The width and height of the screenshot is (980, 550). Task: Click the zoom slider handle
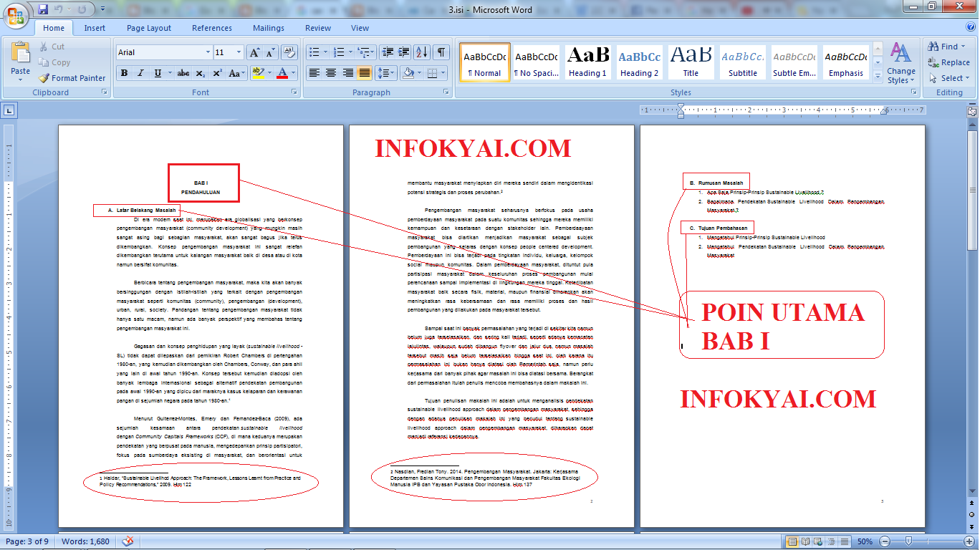pyautogui.click(x=908, y=541)
